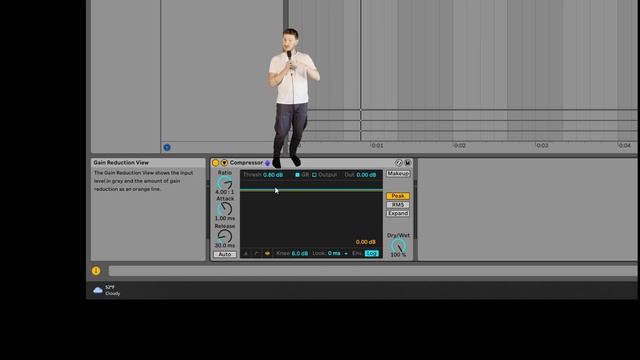Click the 0:03 timeline marker
Image resolution: width=640 pixels, height=360 pixels.
(542, 145)
